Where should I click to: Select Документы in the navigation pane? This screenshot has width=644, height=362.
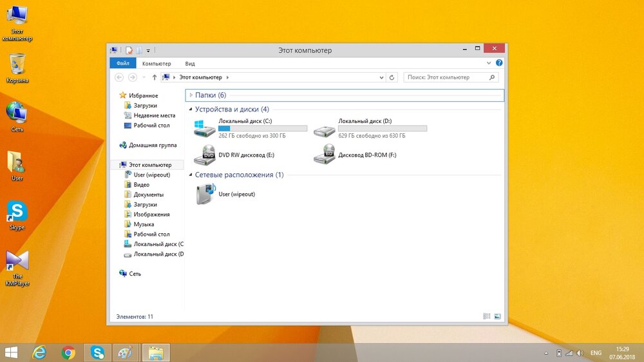tap(148, 195)
